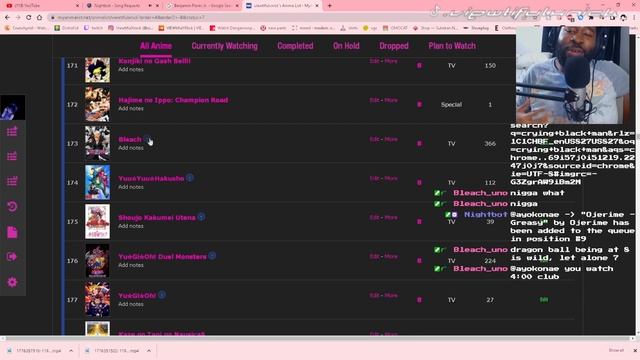Expand More for Bleach row
Viewport: 640px width, 360px height.
[391, 139]
